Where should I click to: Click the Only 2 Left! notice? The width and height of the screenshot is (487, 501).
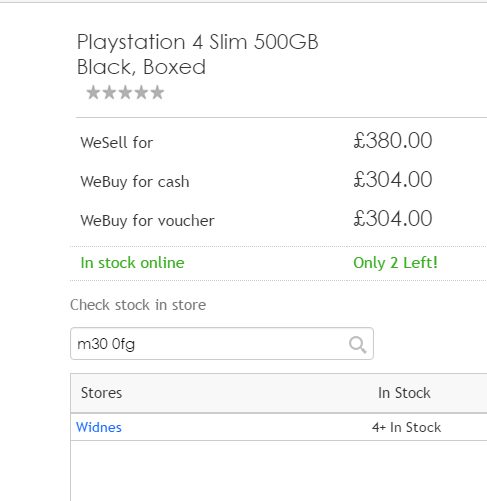[x=395, y=263]
